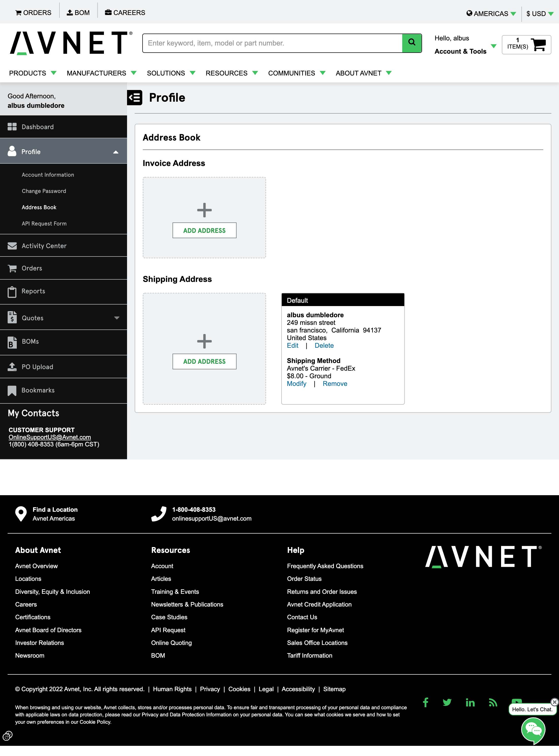The image size is (559, 756).
Task: Open the shopping cart icon
Action: [538, 44]
